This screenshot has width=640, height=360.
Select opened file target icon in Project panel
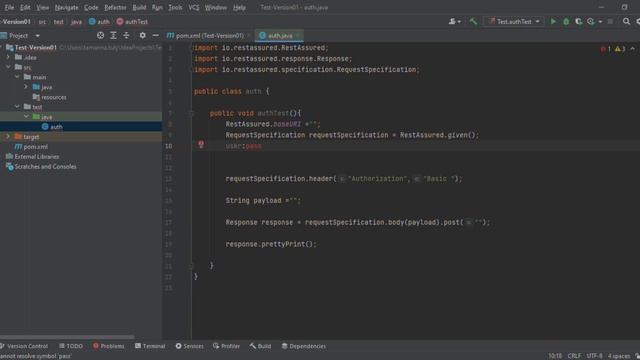(100, 36)
